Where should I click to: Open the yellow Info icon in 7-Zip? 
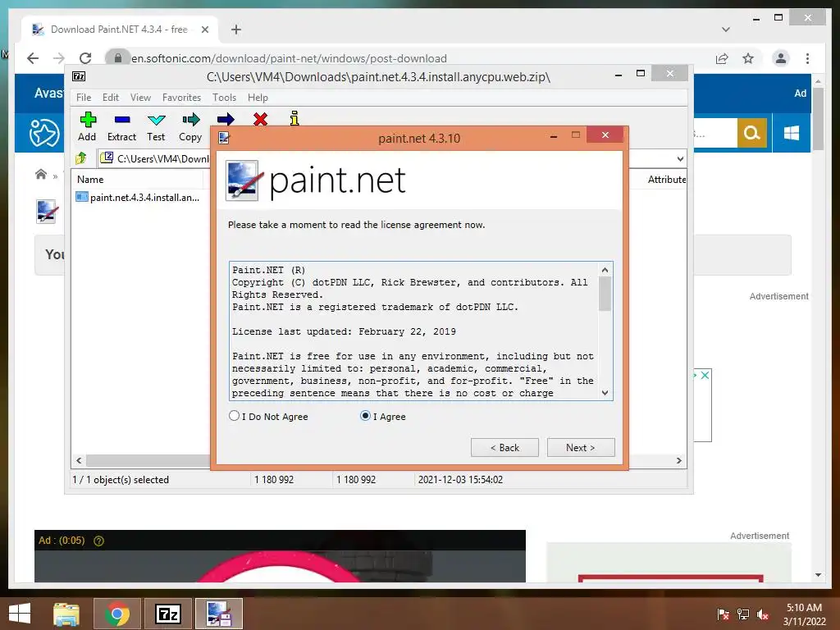point(294,118)
